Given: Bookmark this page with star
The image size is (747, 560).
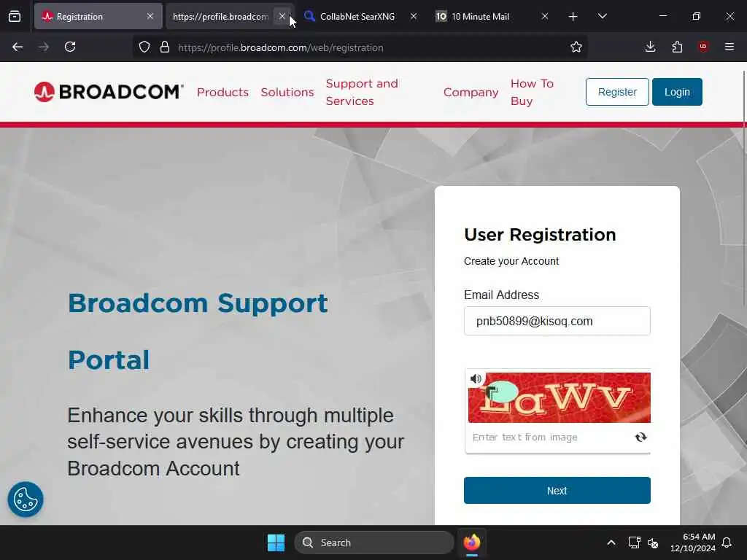Looking at the screenshot, I should point(576,47).
